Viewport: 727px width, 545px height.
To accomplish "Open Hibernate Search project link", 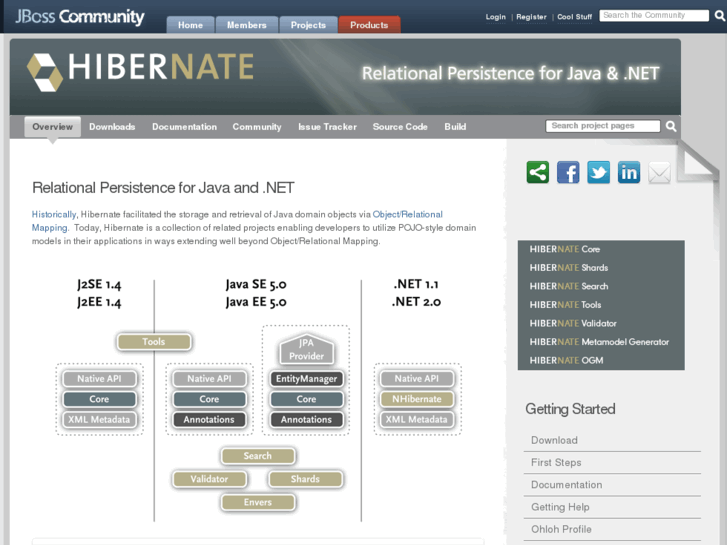I will coord(568,286).
